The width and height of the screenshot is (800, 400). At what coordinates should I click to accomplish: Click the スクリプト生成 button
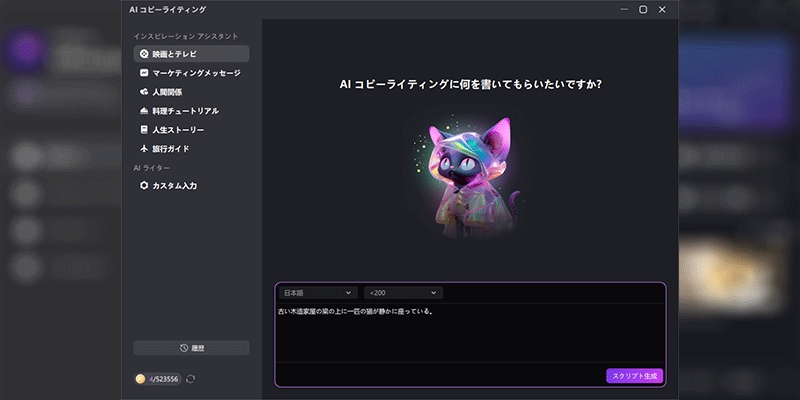coord(635,376)
